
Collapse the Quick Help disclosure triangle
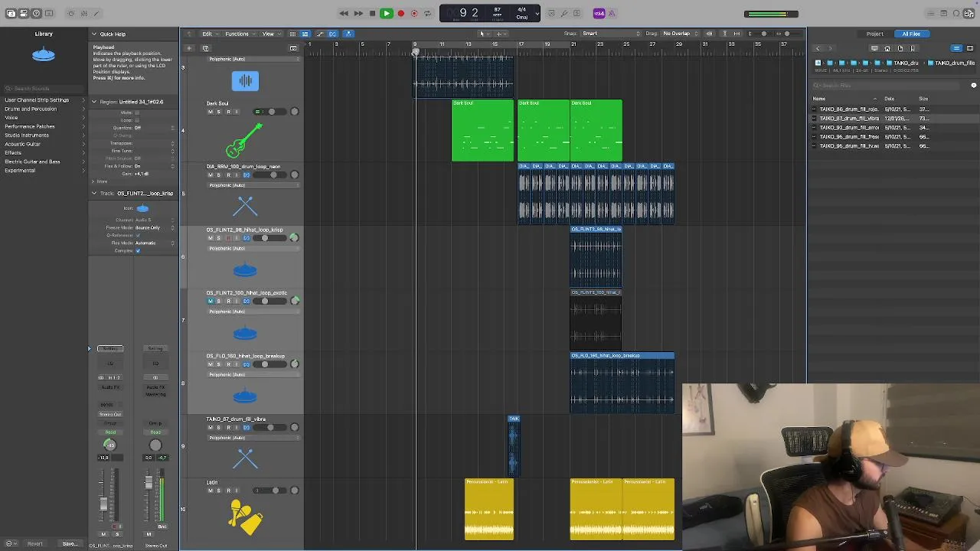click(94, 34)
